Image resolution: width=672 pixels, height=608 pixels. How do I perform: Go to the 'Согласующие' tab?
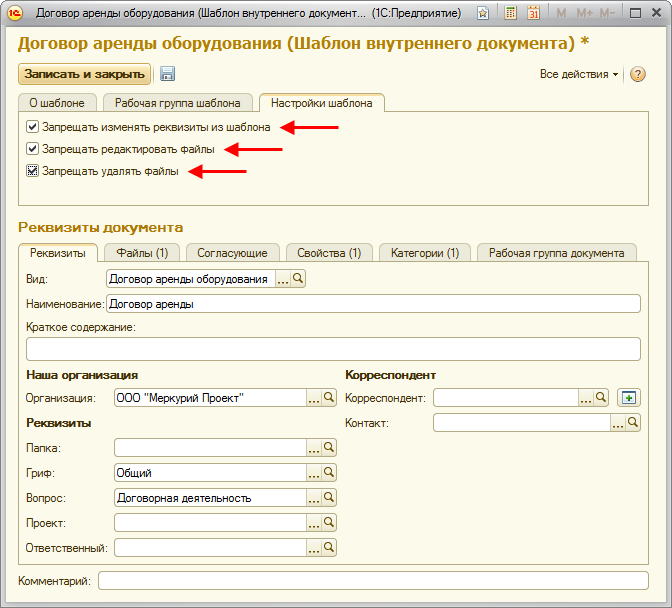click(x=231, y=253)
